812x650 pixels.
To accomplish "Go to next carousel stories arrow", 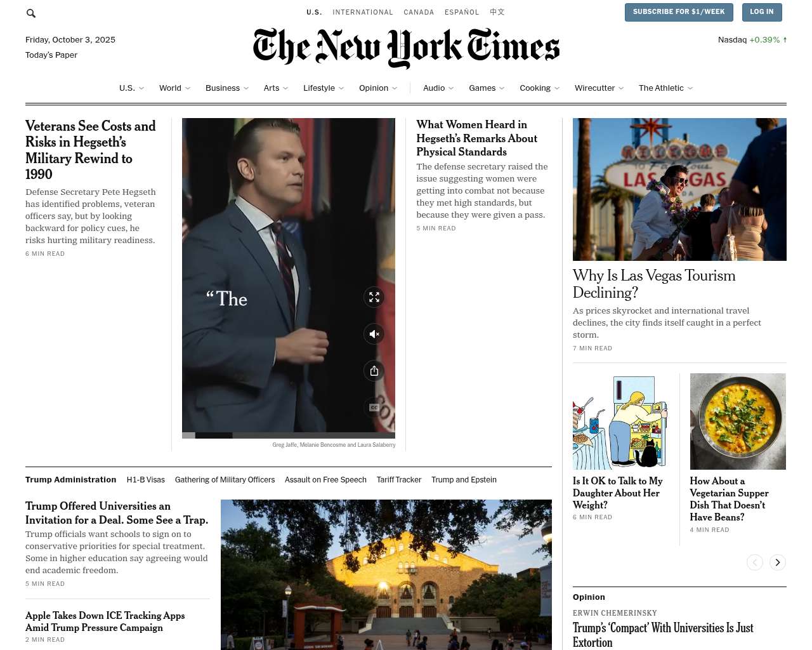I will pyautogui.click(x=778, y=562).
